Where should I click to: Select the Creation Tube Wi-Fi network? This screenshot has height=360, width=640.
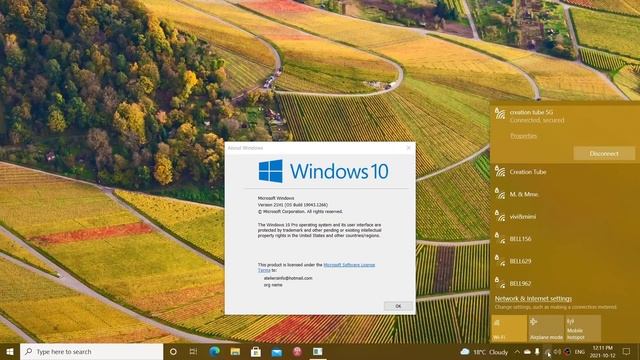pyautogui.click(x=565, y=172)
